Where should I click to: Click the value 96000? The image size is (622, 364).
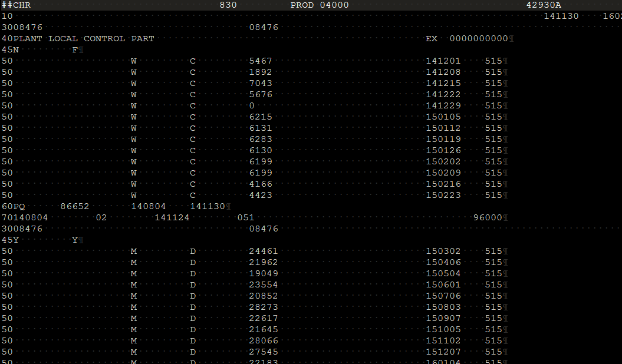click(x=488, y=218)
